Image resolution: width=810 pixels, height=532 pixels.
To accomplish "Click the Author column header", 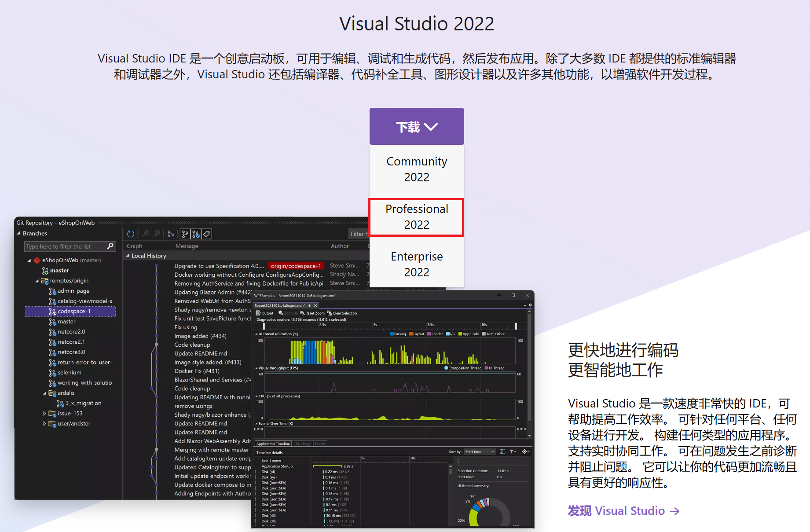I will [340, 246].
